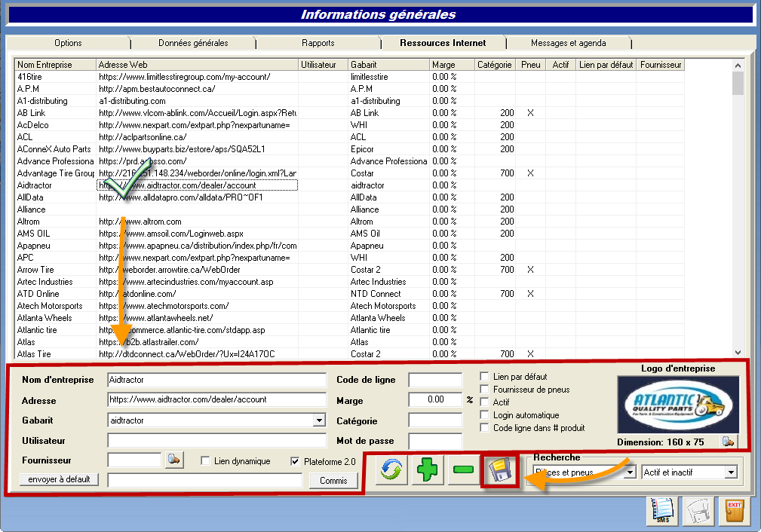Browse for a company logo image
The image size is (761, 532).
click(x=728, y=442)
